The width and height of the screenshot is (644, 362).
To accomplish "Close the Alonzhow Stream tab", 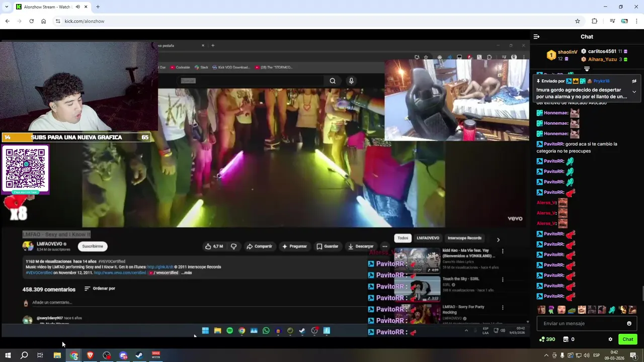I will pyautogui.click(x=86, y=7).
